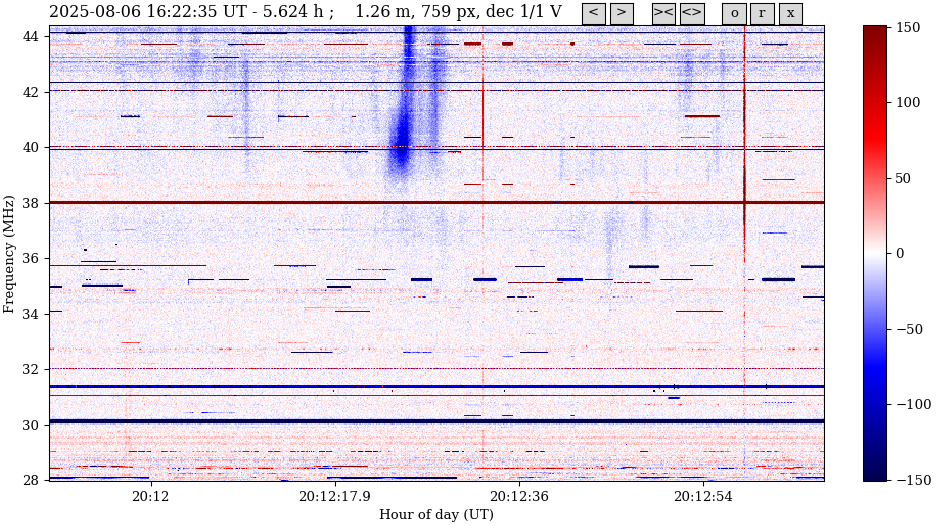Viewport: 938px width, 526px height.
Task: Click the dark red 38 MHz horizontal line
Action: (300, 203)
